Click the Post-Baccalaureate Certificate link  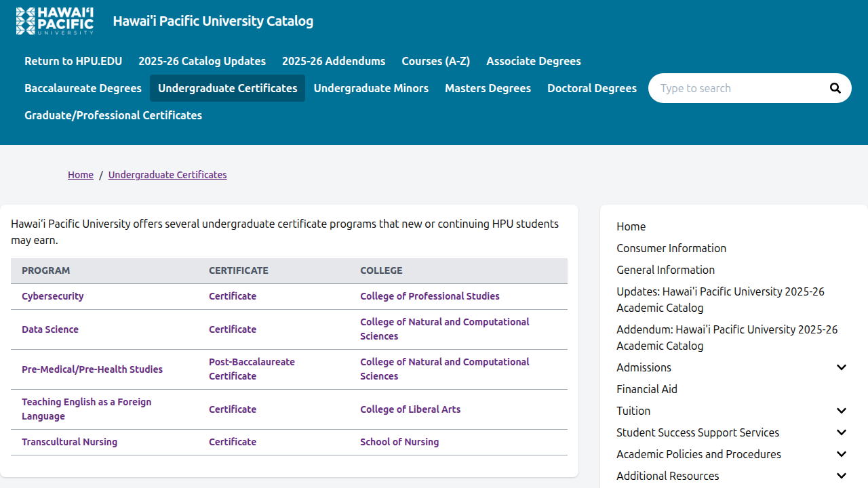(252, 369)
